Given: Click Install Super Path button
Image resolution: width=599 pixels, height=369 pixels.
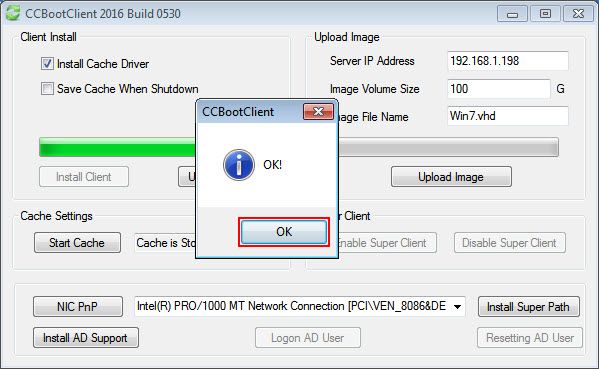Looking at the screenshot, I should tap(528, 307).
